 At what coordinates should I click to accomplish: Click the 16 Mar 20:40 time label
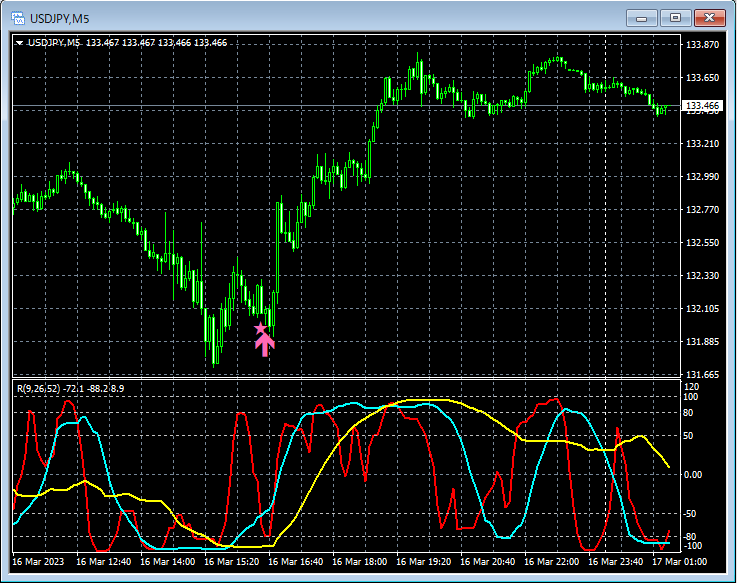(488, 562)
